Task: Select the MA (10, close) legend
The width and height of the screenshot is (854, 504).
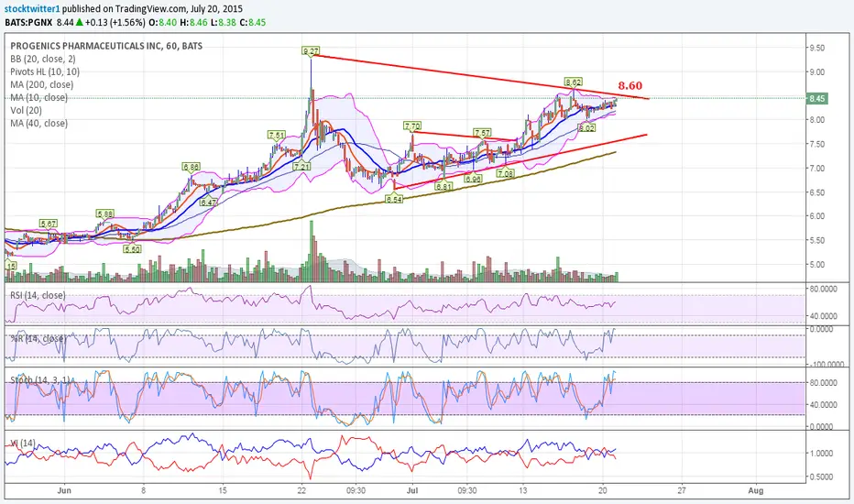Action: click(38, 97)
